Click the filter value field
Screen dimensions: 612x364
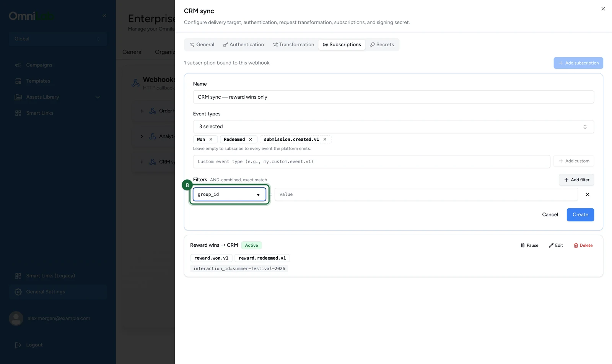tap(426, 195)
